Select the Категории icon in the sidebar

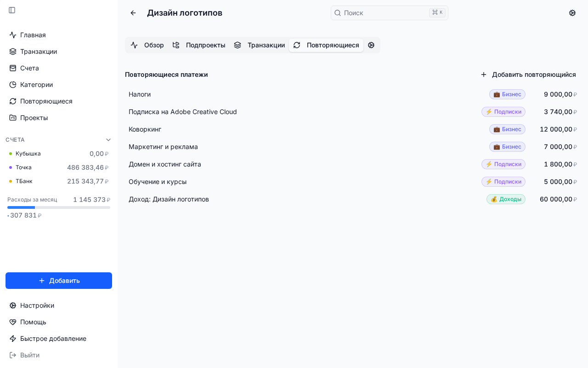click(x=12, y=85)
